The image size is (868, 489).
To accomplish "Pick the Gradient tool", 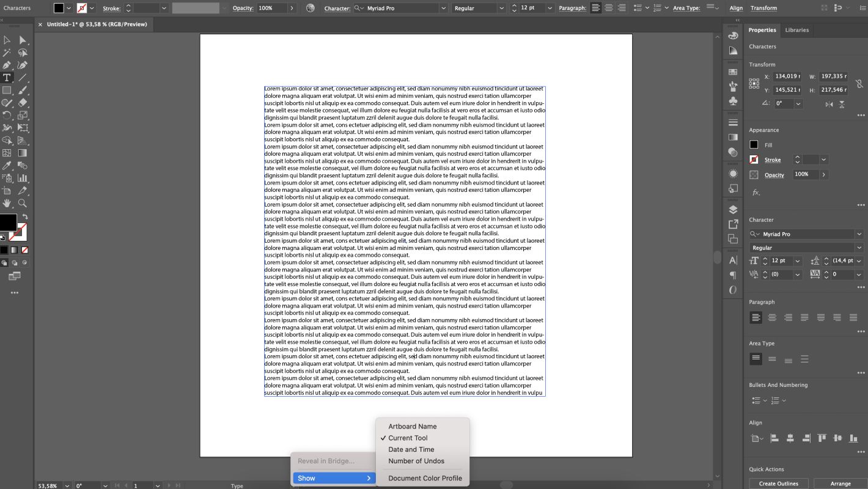I will click(23, 153).
